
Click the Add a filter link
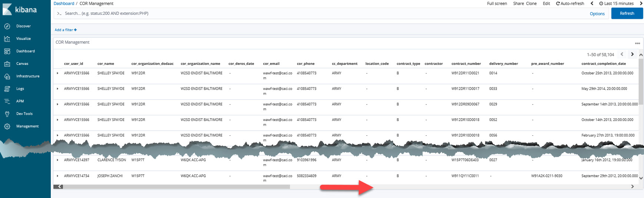pyautogui.click(x=66, y=30)
